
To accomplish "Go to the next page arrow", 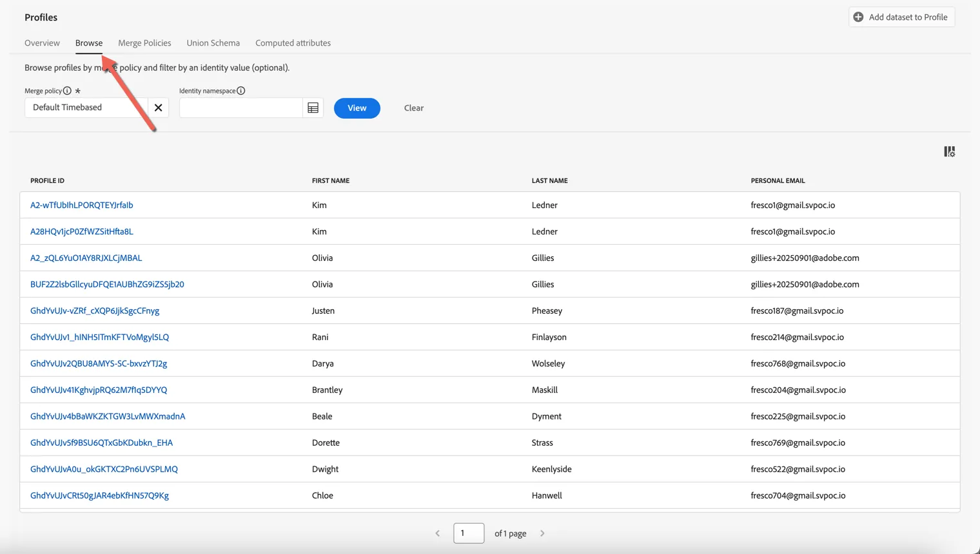I will tap(542, 533).
